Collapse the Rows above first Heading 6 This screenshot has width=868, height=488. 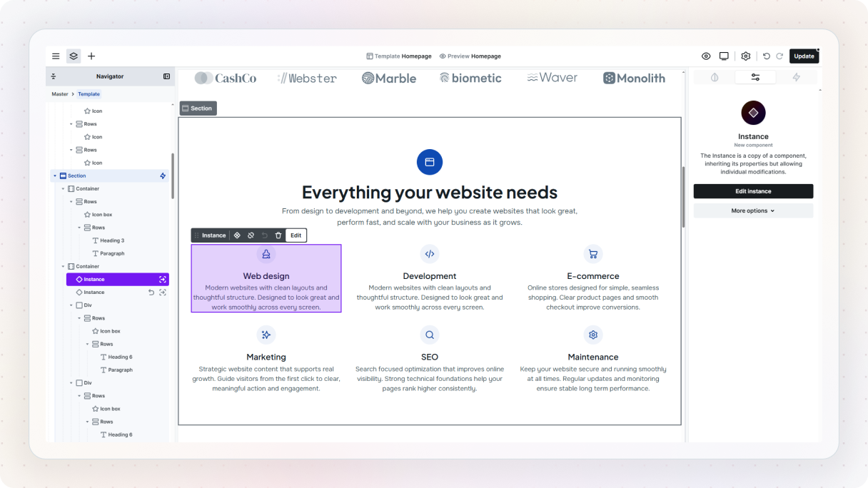pyautogui.click(x=88, y=345)
